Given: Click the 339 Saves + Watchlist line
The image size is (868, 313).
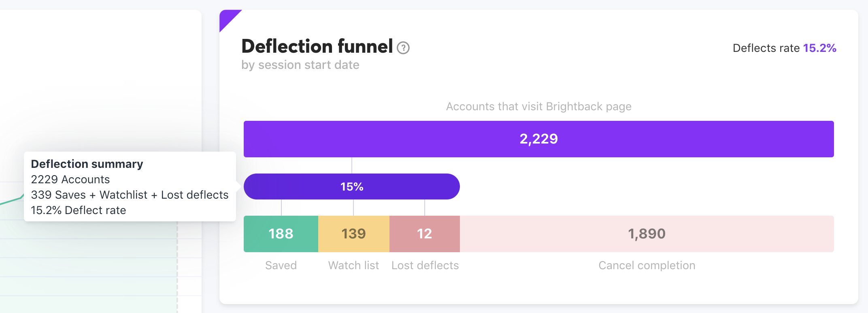Looking at the screenshot, I should [130, 195].
